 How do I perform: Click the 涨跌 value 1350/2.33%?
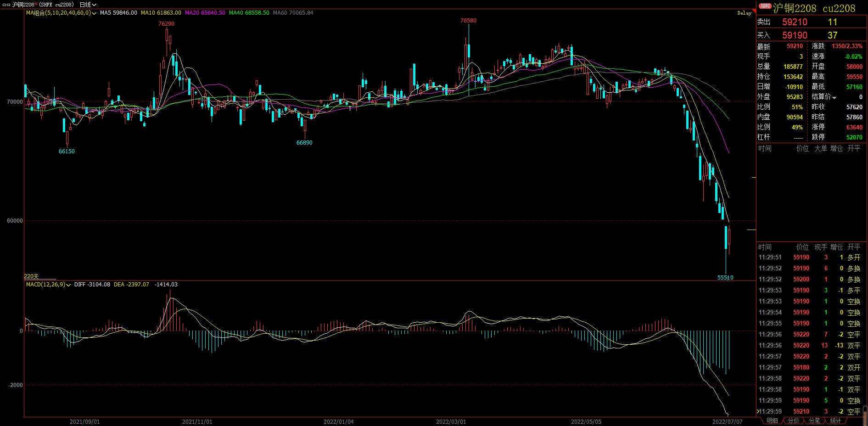[847, 46]
